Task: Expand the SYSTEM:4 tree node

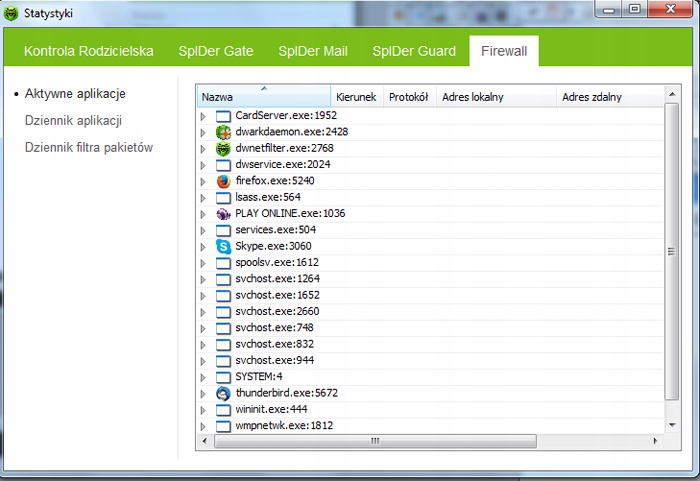Action: point(204,377)
